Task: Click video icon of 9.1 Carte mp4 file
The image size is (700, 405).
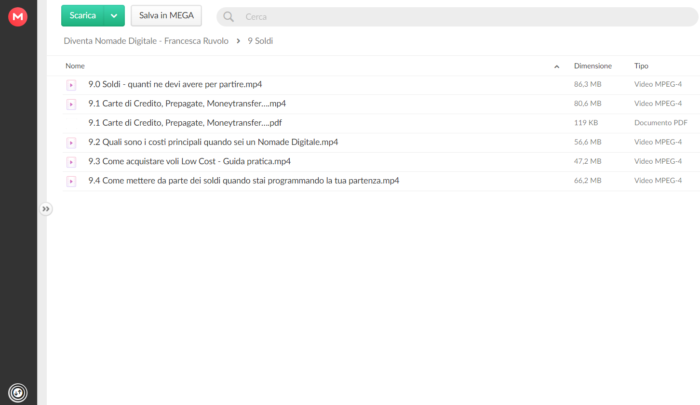Action: pos(71,104)
